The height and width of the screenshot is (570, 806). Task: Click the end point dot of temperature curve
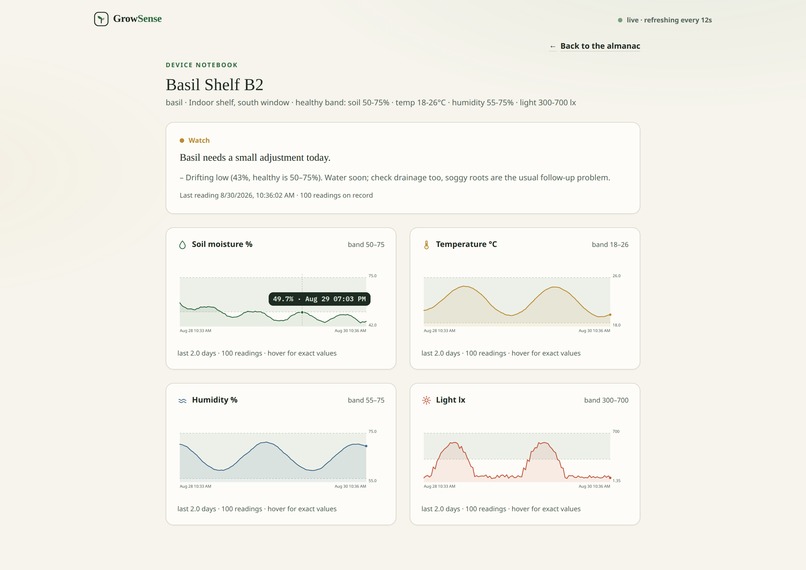tap(610, 315)
